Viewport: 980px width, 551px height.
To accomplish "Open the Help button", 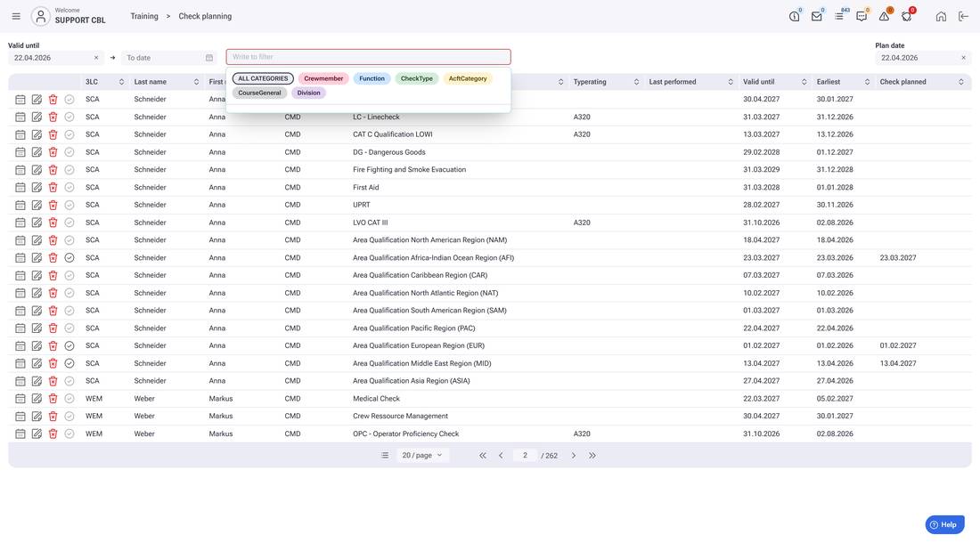I will (944, 525).
